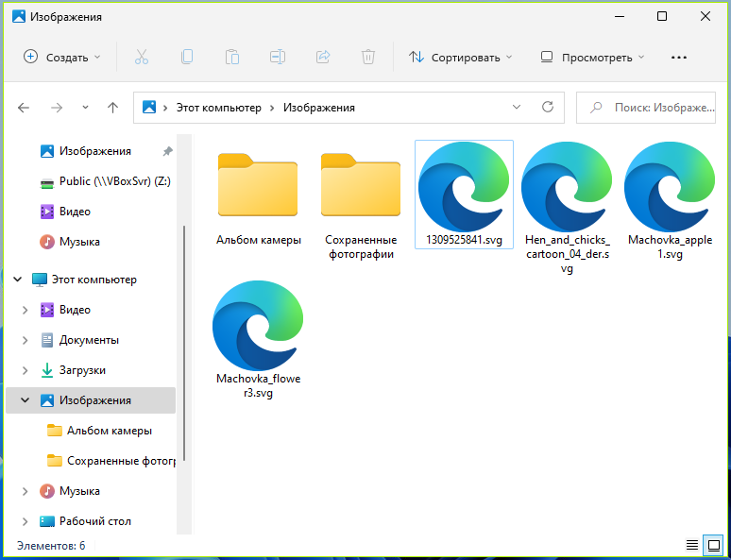The height and width of the screenshot is (560, 731).
Task: Open the Создать new item dropdown
Action: [61, 58]
